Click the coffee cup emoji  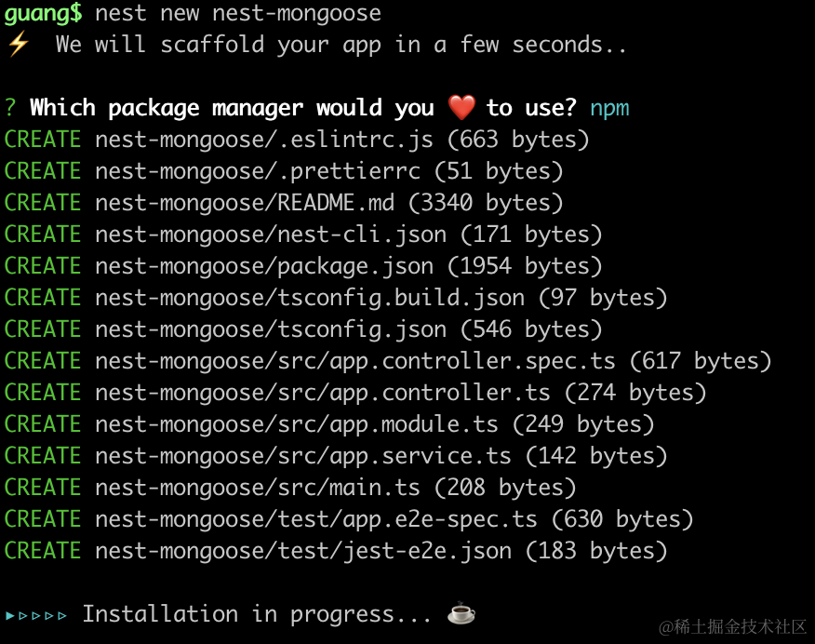[x=461, y=614]
